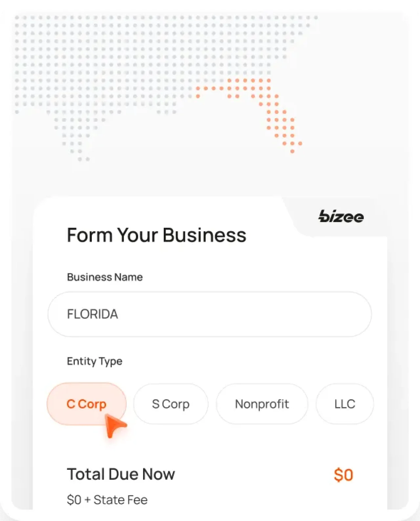Click the Form Your Business heading
Screen dimensions: 420x521
157,235
